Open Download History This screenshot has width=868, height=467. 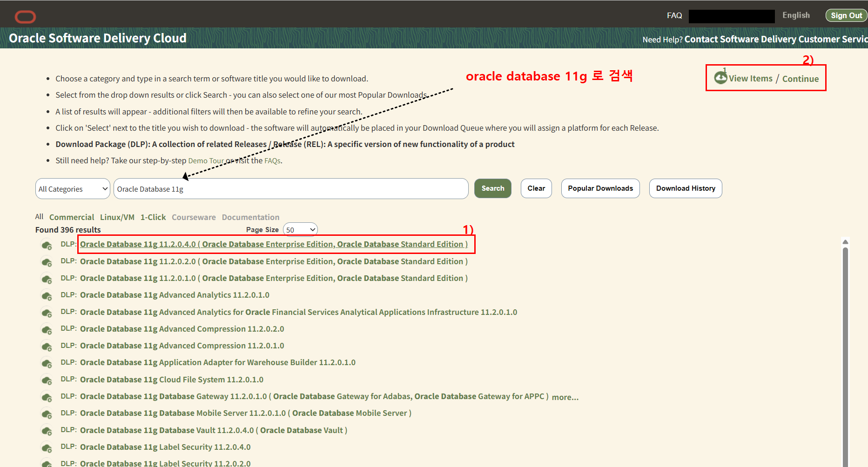point(686,188)
